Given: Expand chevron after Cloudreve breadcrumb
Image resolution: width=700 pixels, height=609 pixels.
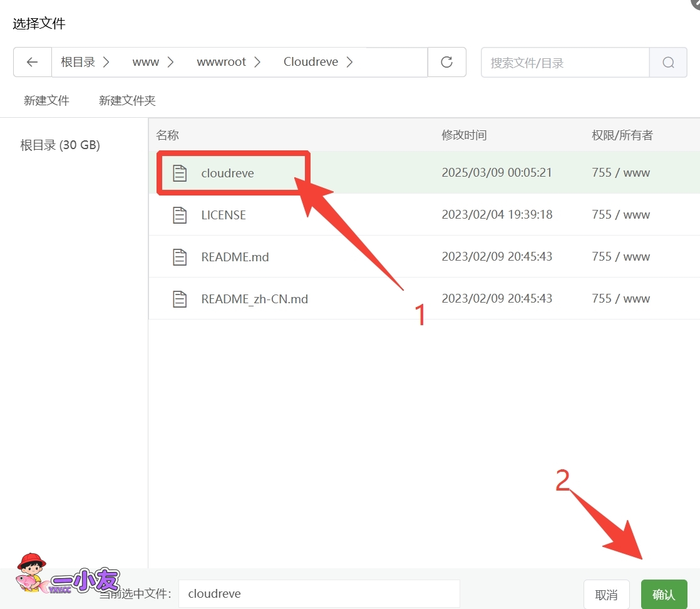Looking at the screenshot, I should [x=349, y=62].
